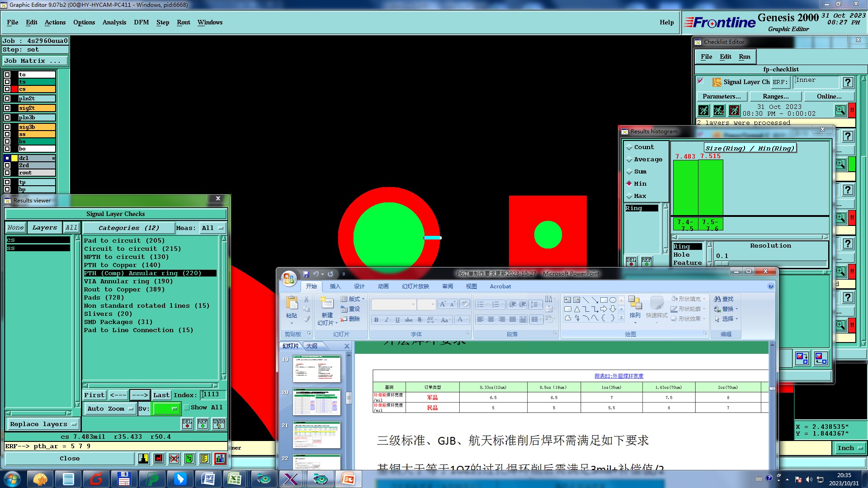This screenshot has height=488, width=868.
Task: Select the Average radio option in histogram
Action: pyautogui.click(x=629, y=160)
